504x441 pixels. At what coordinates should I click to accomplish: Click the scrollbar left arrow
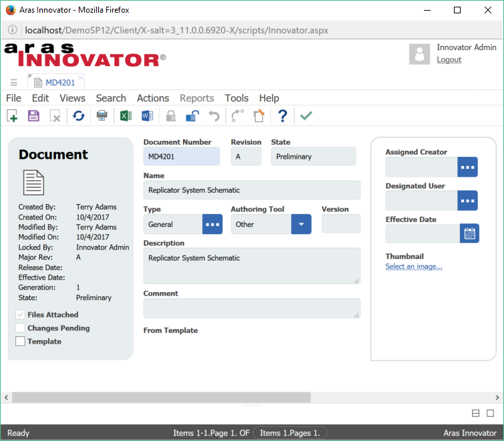click(6, 398)
